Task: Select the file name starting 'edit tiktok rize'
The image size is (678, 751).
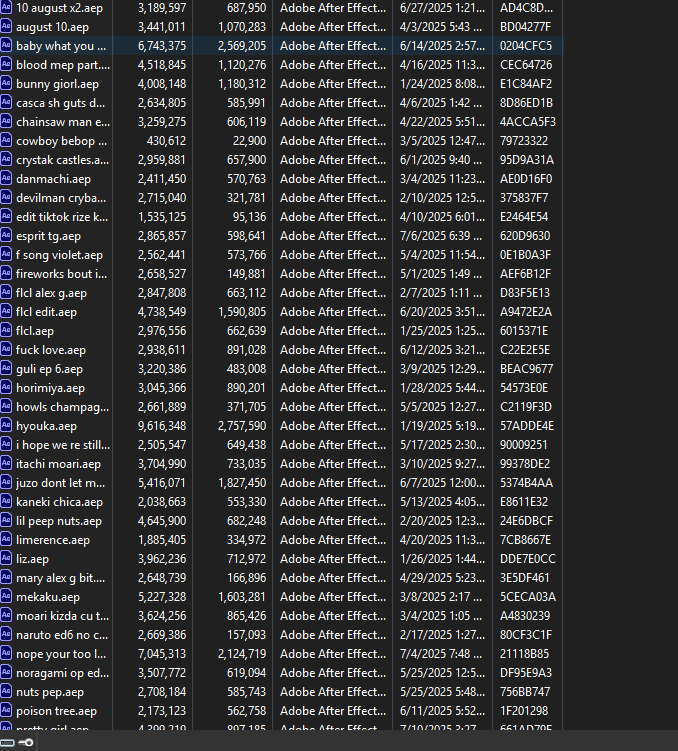Action: (62, 217)
